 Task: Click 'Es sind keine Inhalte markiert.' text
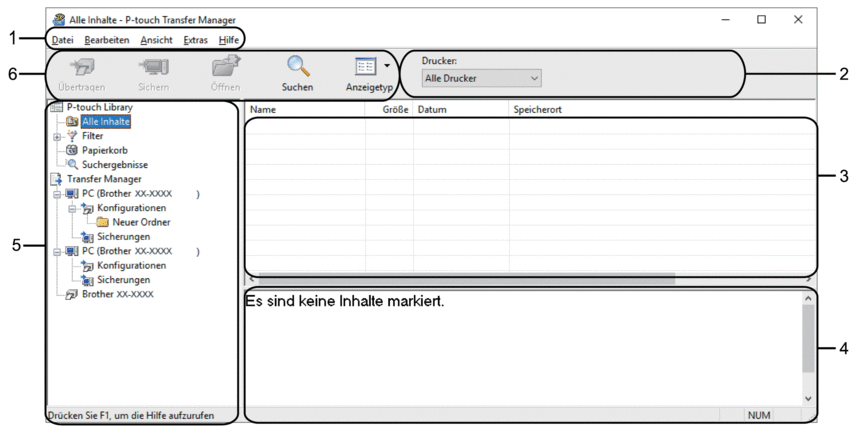pyautogui.click(x=345, y=301)
